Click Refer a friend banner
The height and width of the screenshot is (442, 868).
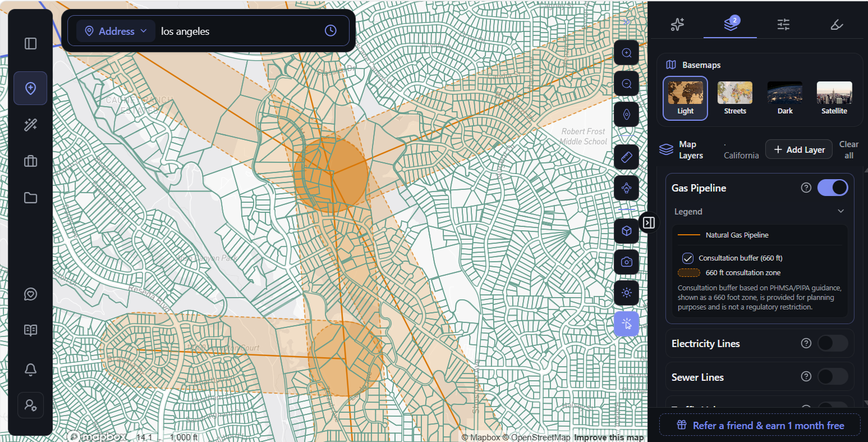[x=760, y=425]
